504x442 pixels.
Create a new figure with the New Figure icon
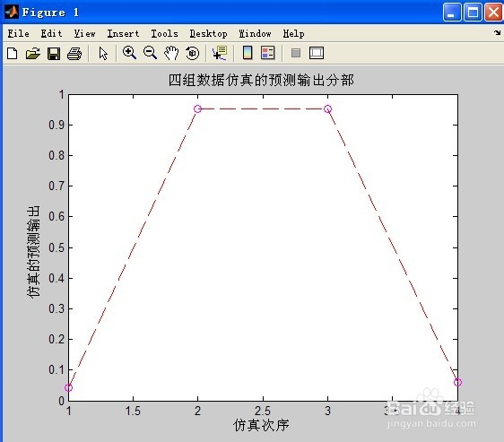13,53
